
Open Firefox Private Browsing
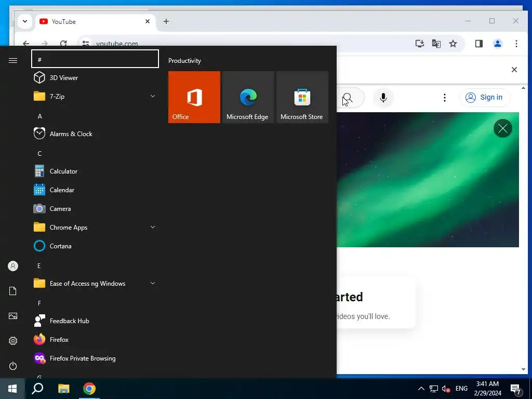click(x=95, y=358)
